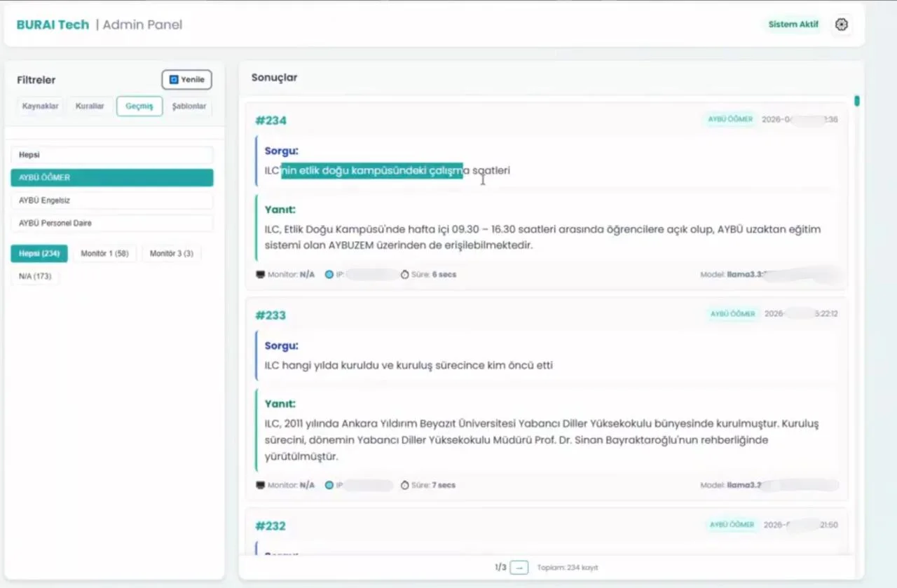897x588 pixels.
Task: Click the duration clock icon in card #233
Action: [x=405, y=485]
